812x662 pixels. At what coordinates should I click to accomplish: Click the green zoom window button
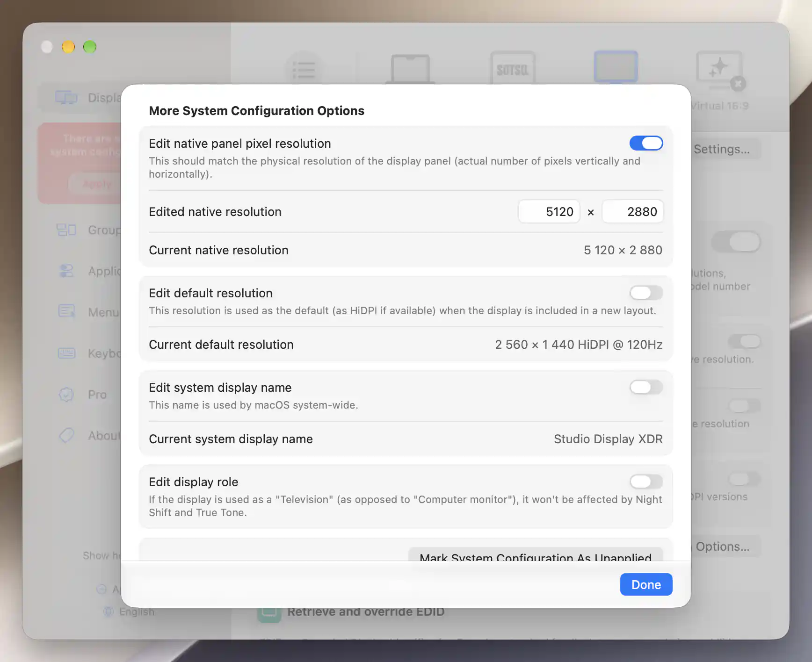coord(90,47)
